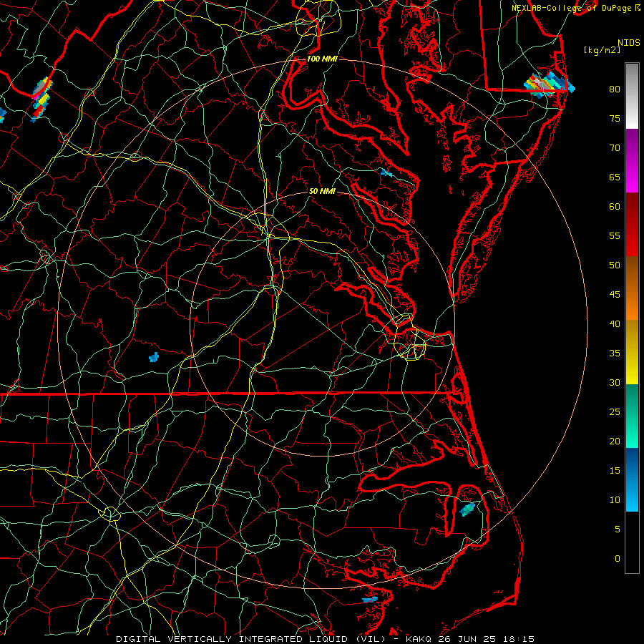This screenshot has width=644, height=644.
Task: Click the "15" value on the color scale
Action: (615, 471)
